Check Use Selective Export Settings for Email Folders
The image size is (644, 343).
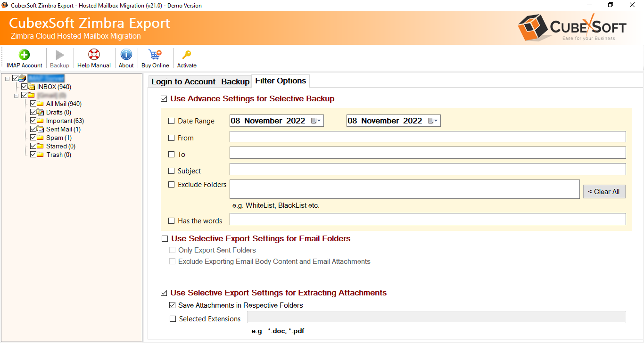point(165,239)
